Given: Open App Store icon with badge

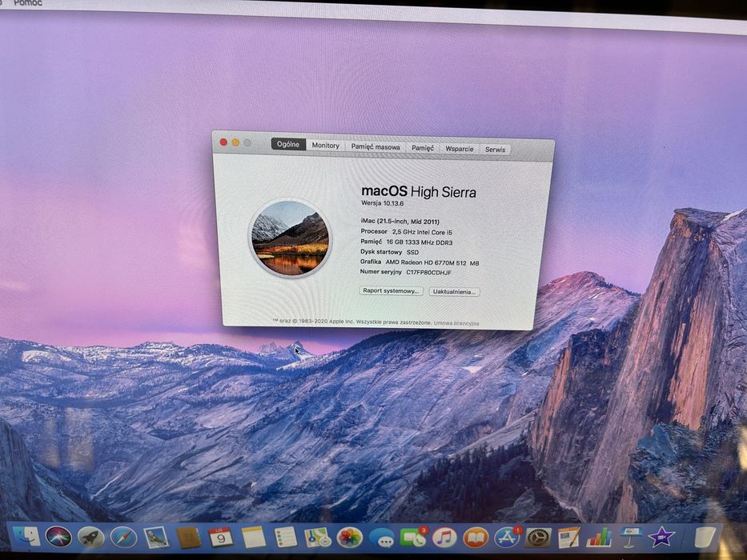Looking at the screenshot, I should pos(508,538).
